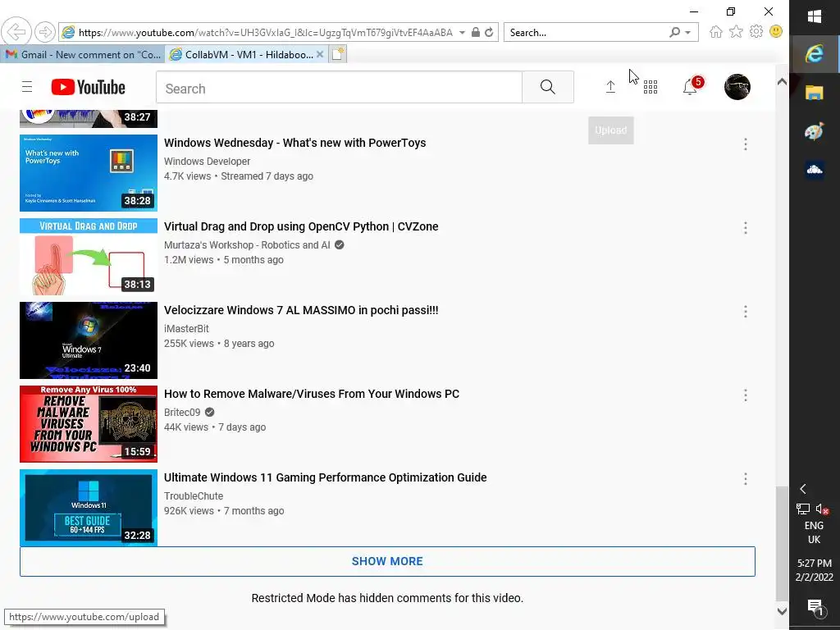840x630 pixels.
Task: Click the network tray icon
Action: (x=802, y=509)
